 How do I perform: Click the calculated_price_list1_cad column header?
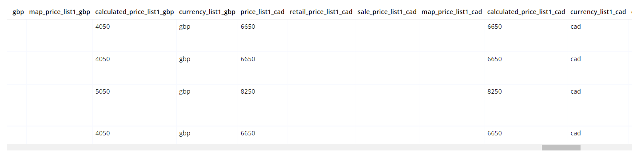526,12
